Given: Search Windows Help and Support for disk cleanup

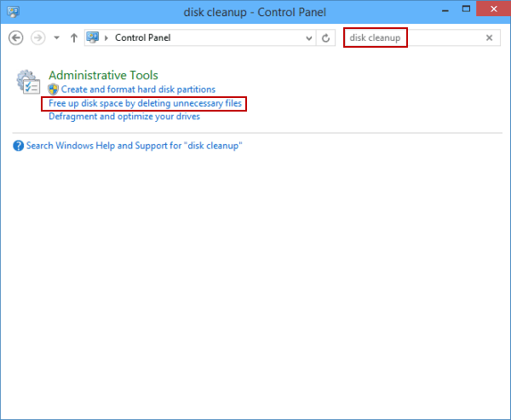Looking at the screenshot, I should [x=135, y=146].
